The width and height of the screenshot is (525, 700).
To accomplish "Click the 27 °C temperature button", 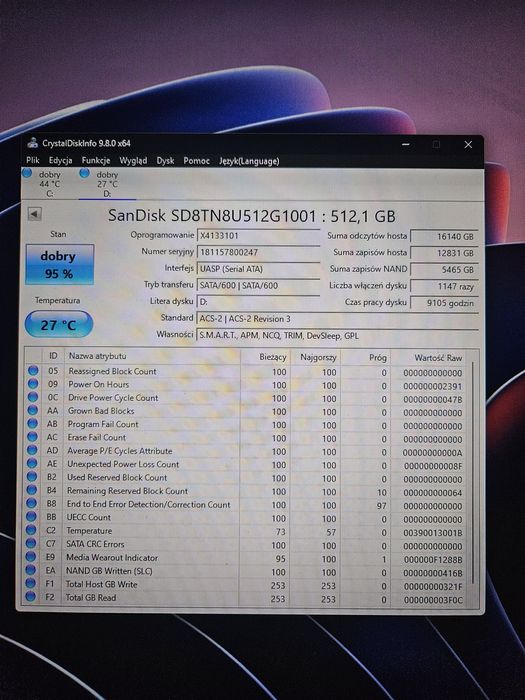I will 59,325.
